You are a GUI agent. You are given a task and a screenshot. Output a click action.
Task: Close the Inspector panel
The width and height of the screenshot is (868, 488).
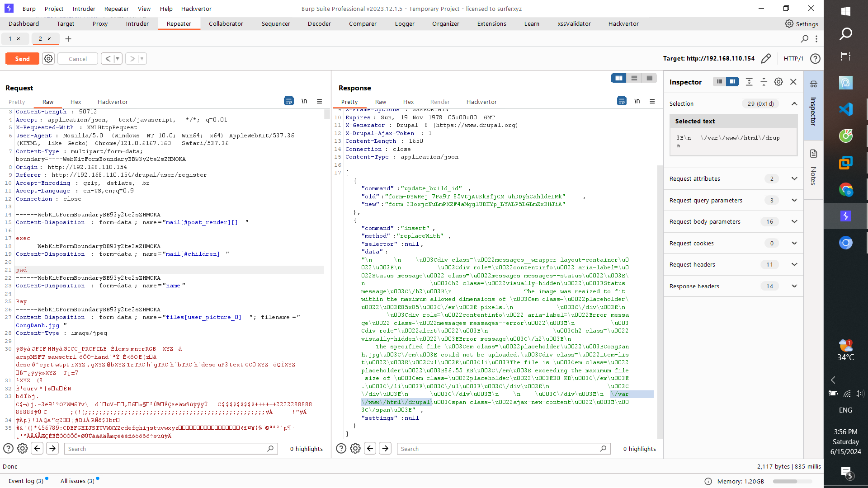(793, 82)
